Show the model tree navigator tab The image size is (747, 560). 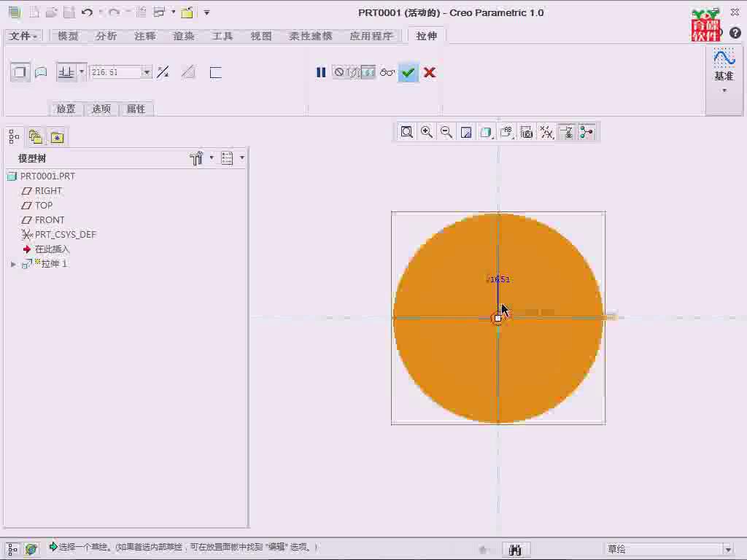pyautogui.click(x=14, y=137)
